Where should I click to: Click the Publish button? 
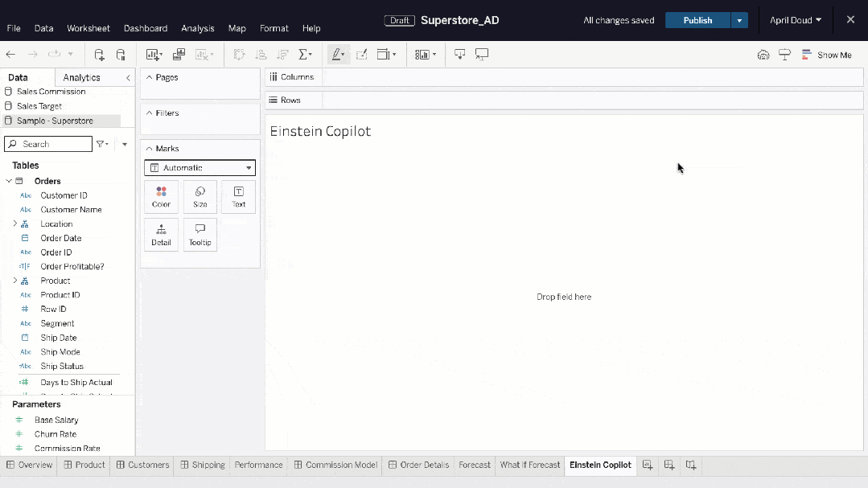697,20
